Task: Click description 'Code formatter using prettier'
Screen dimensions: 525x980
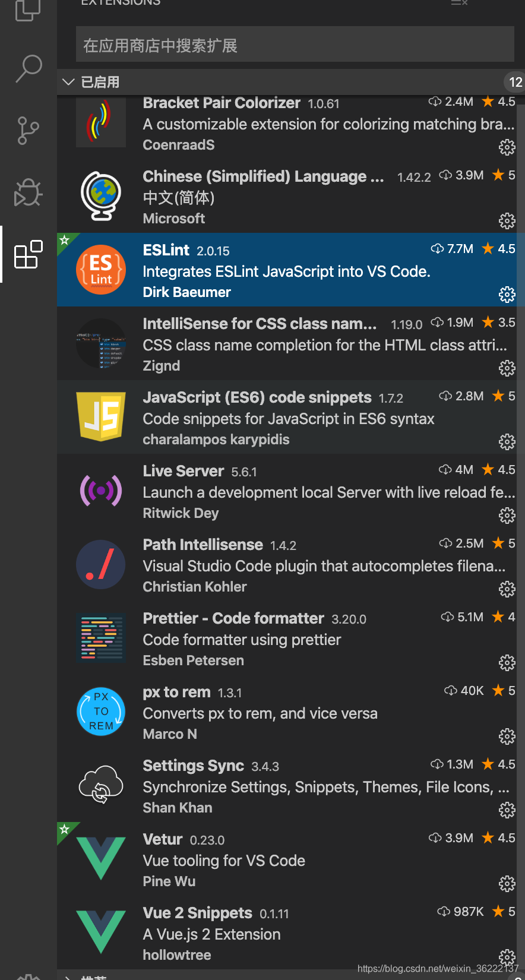Action: click(242, 640)
